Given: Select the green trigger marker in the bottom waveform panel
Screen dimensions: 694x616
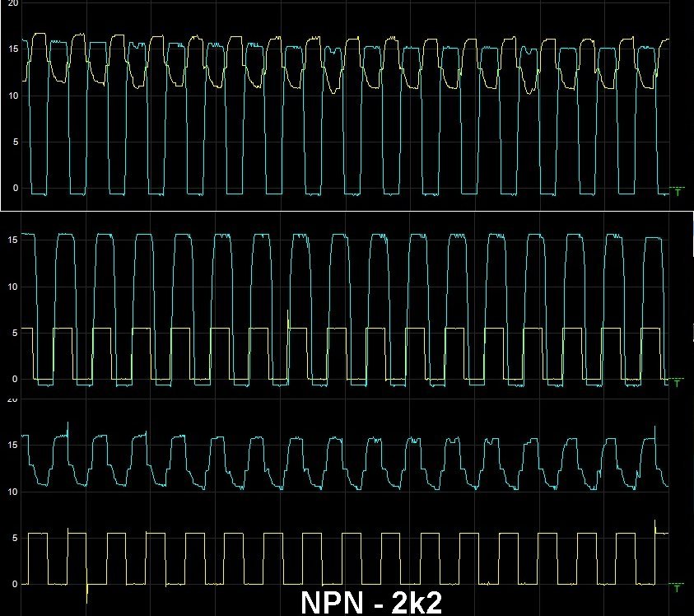Looking at the screenshot, I should pos(676,588).
